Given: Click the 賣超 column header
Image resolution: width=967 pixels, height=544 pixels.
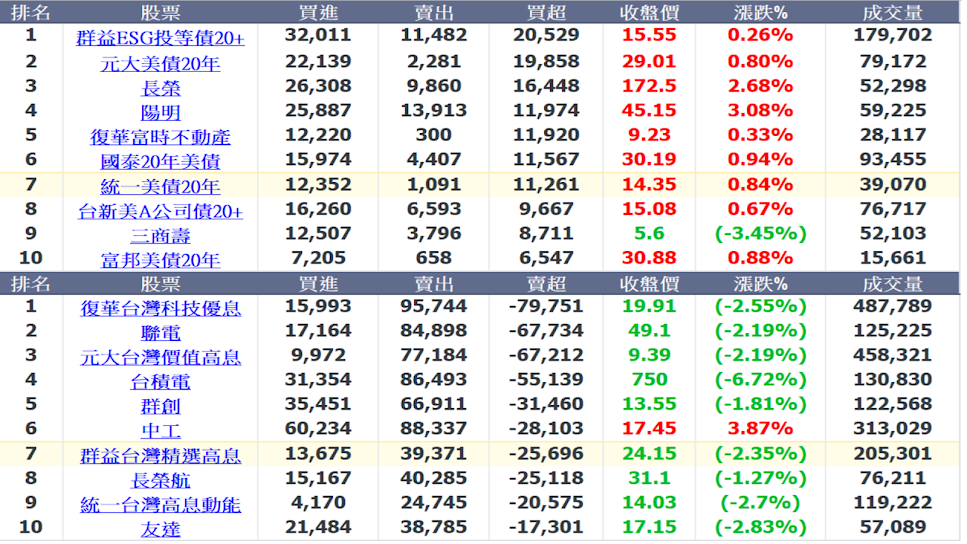Looking at the screenshot, I should pos(546,284).
